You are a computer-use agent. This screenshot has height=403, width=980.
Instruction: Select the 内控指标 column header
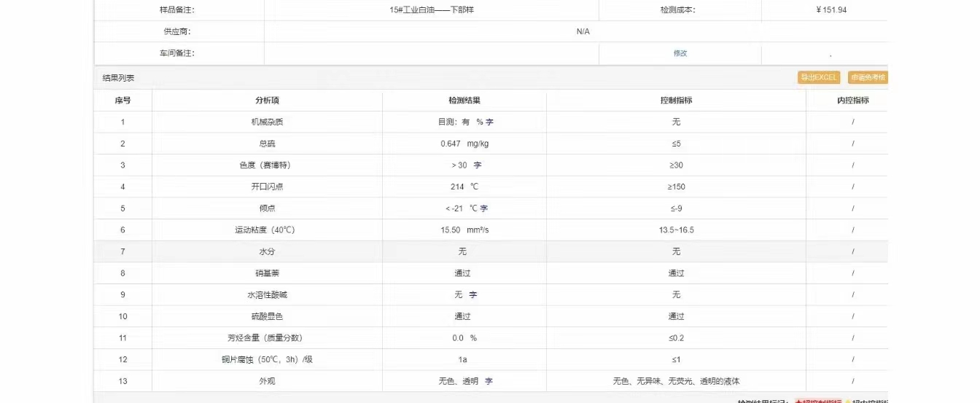tap(853, 101)
